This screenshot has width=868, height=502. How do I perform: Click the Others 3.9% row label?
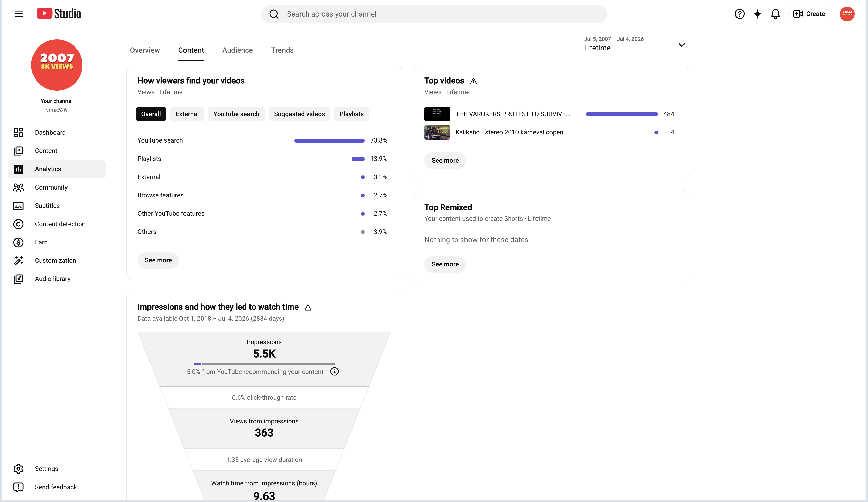[x=147, y=232]
